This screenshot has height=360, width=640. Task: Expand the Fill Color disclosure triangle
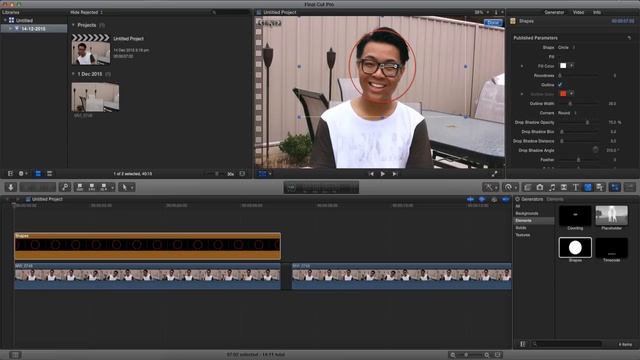(522, 66)
